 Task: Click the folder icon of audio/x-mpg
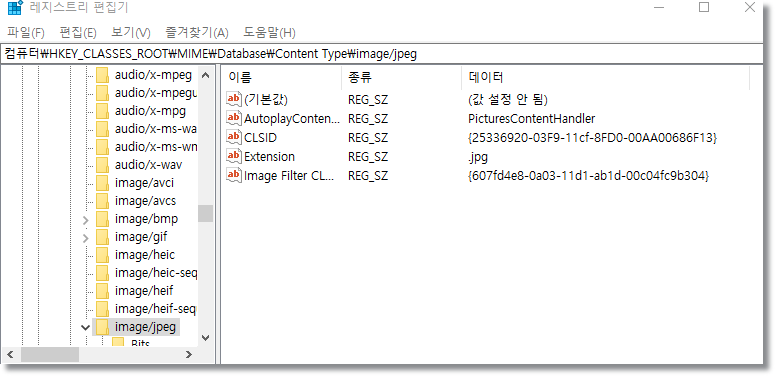click(x=102, y=111)
